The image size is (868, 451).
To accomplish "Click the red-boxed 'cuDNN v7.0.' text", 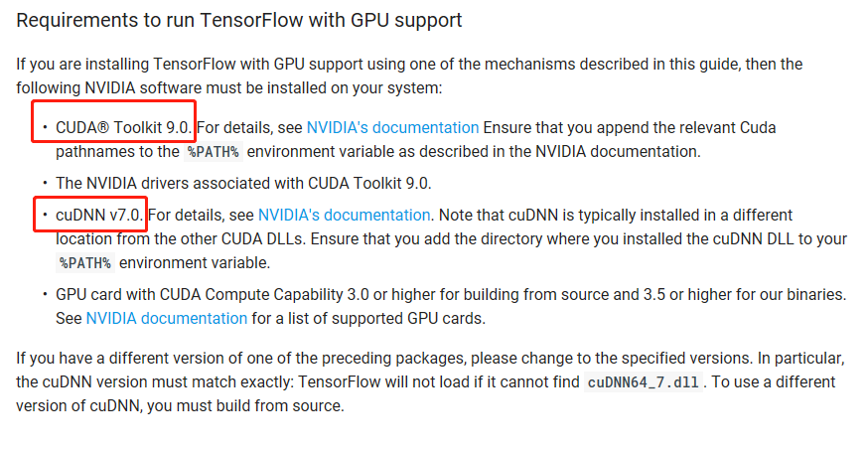I will click(99, 215).
